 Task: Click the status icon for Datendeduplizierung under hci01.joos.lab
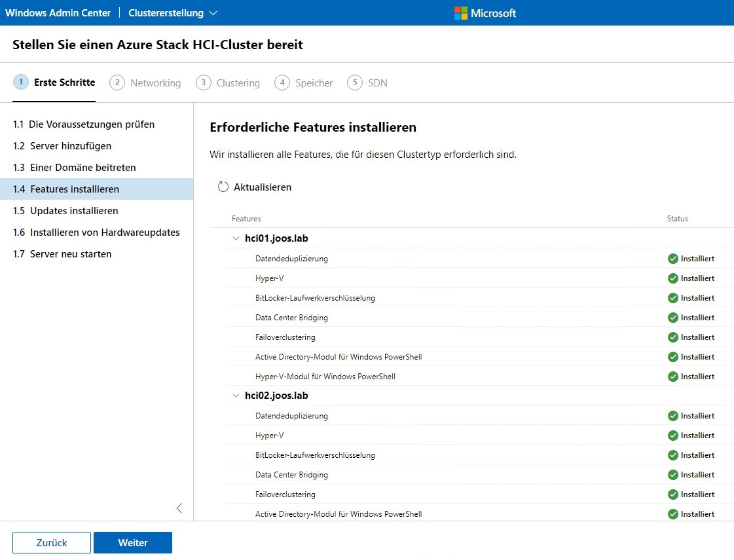click(x=672, y=258)
